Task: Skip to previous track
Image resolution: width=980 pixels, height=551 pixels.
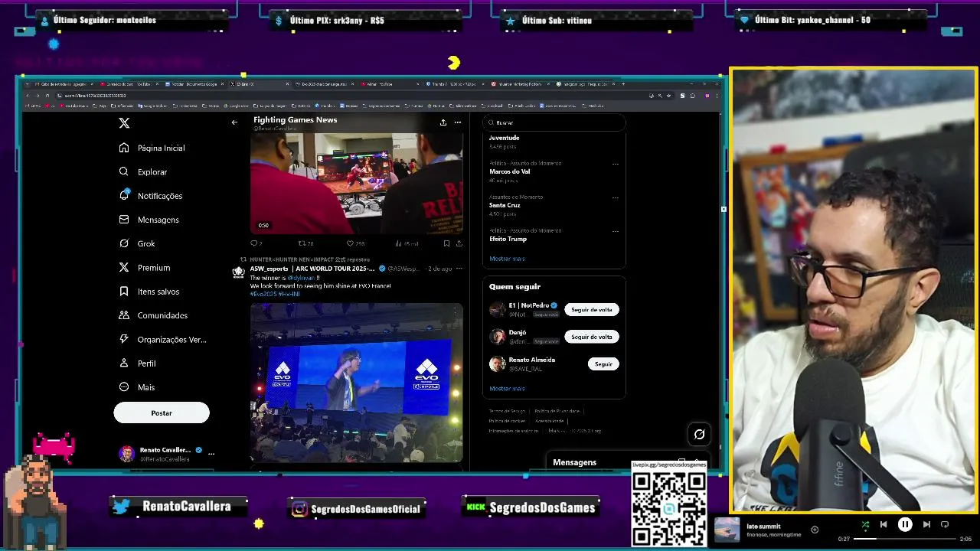Action: click(x=884, y=525)
